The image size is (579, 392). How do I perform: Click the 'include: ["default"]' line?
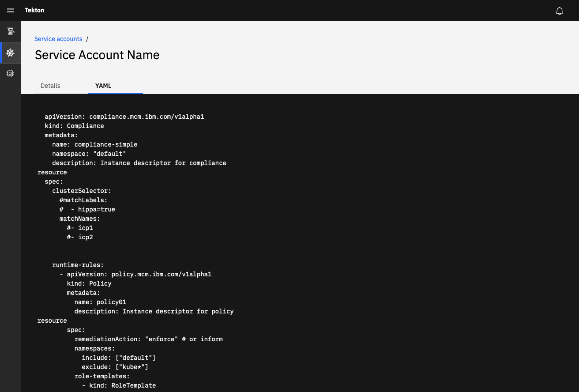(x=119, y=358)
